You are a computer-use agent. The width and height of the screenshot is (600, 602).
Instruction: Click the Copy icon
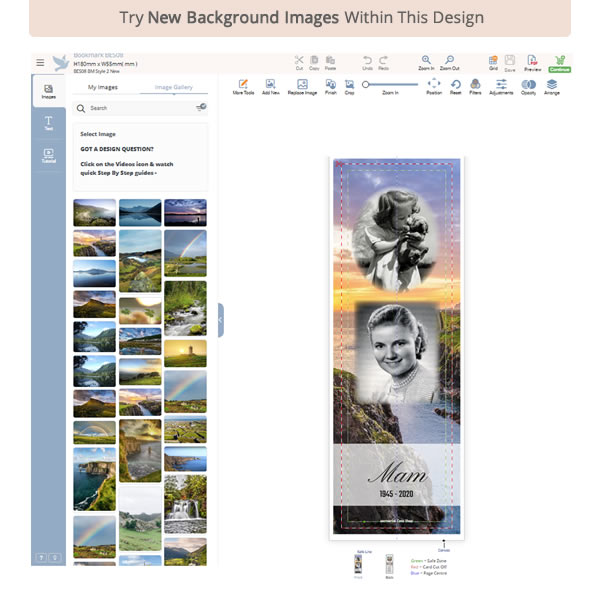(x=314, y=63)
